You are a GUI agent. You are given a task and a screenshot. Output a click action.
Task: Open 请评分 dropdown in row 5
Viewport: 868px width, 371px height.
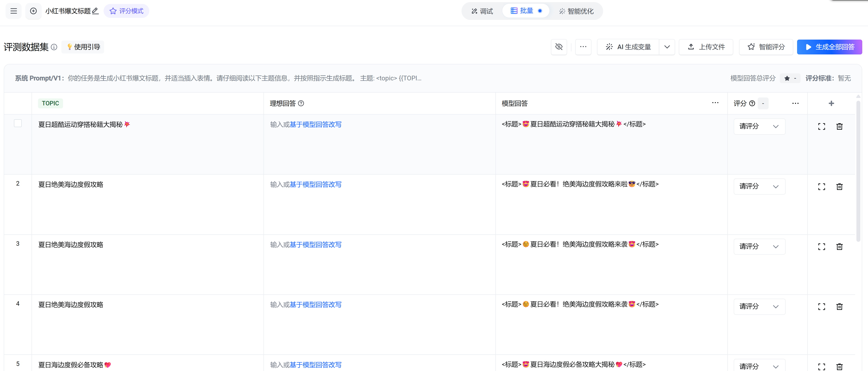[x=760, y=365]
